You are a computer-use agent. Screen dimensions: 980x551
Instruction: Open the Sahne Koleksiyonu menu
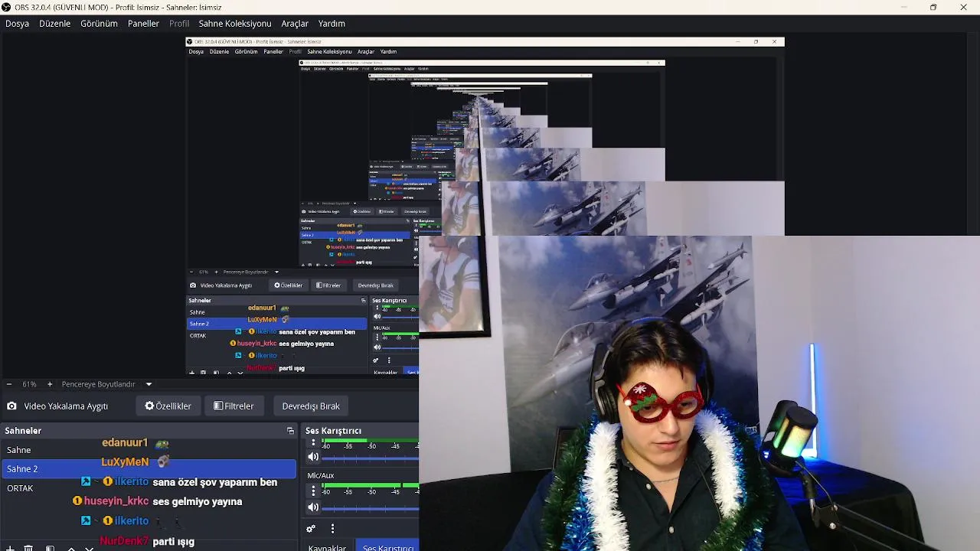(x=235, y=24)
